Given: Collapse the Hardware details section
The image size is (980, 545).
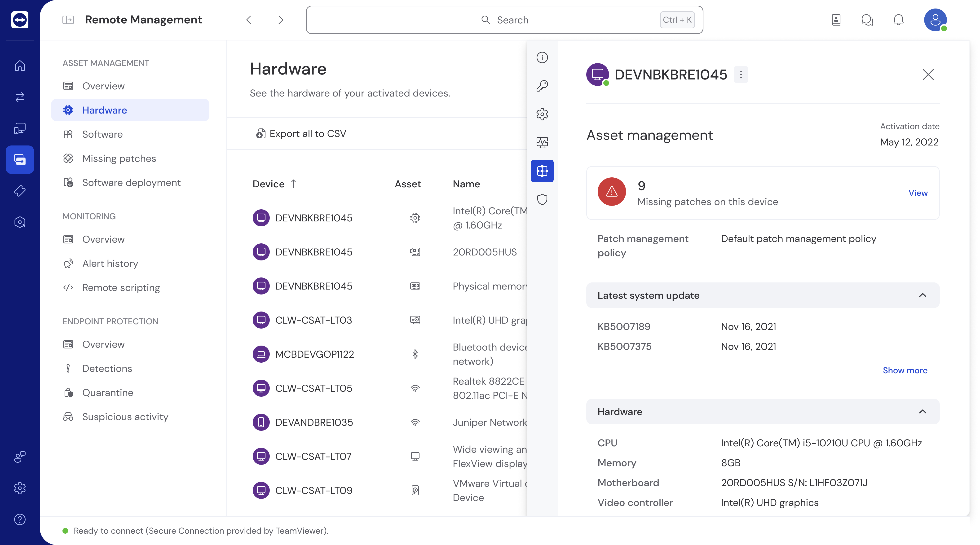Looking at the screenshot, I should click(x=922, y=412).
